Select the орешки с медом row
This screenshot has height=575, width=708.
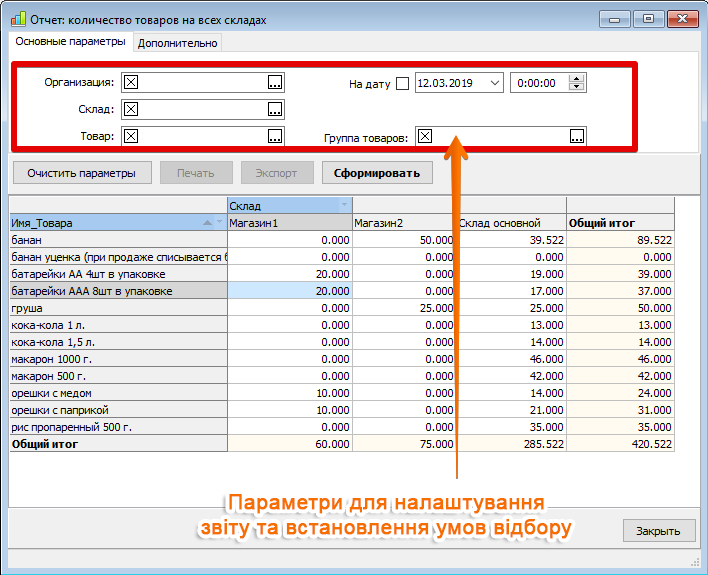(x=118, y=393)
